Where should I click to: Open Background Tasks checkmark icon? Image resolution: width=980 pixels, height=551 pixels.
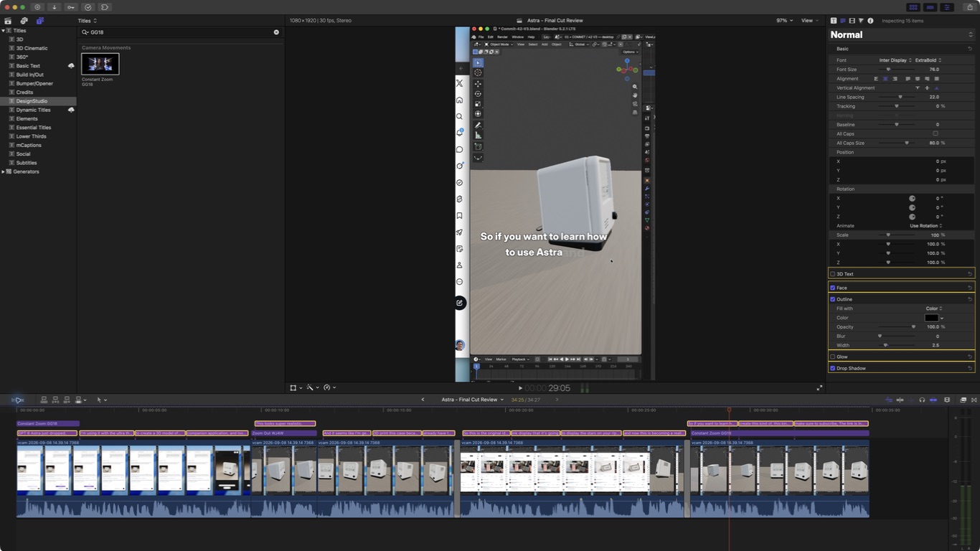88,7
